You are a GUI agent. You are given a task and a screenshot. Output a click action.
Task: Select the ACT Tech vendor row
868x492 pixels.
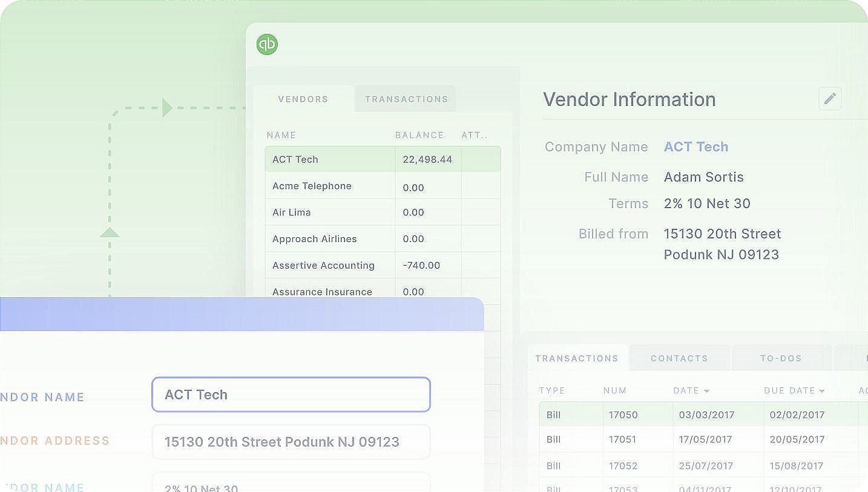point(330,159)
